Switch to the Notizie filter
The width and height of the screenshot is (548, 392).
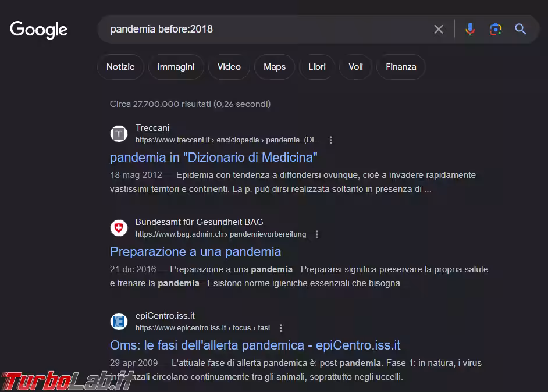coord(120,67)
